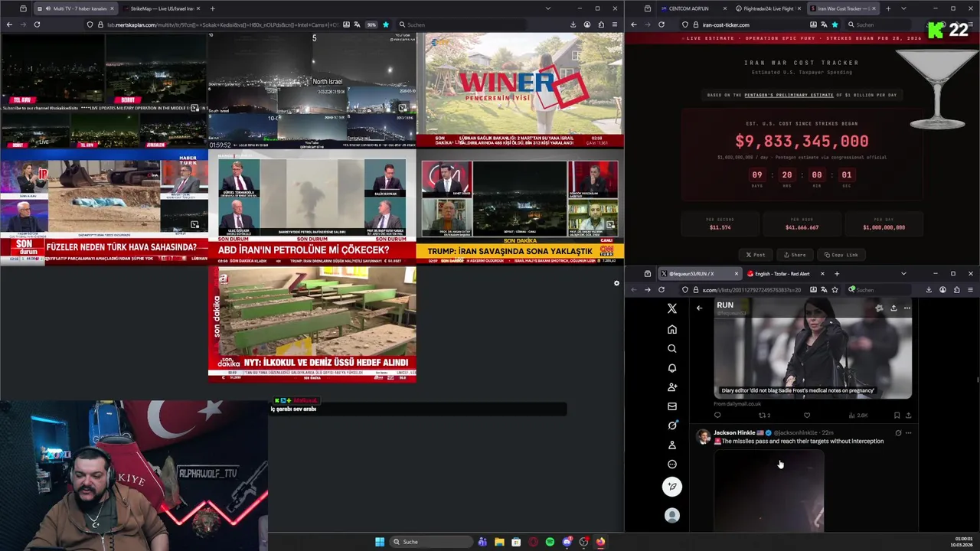This screenshot has width=980, height=551.
Task: Select the Multi TV haber kanalları tab
Action: pyautogui.click(x=75, y=8)
